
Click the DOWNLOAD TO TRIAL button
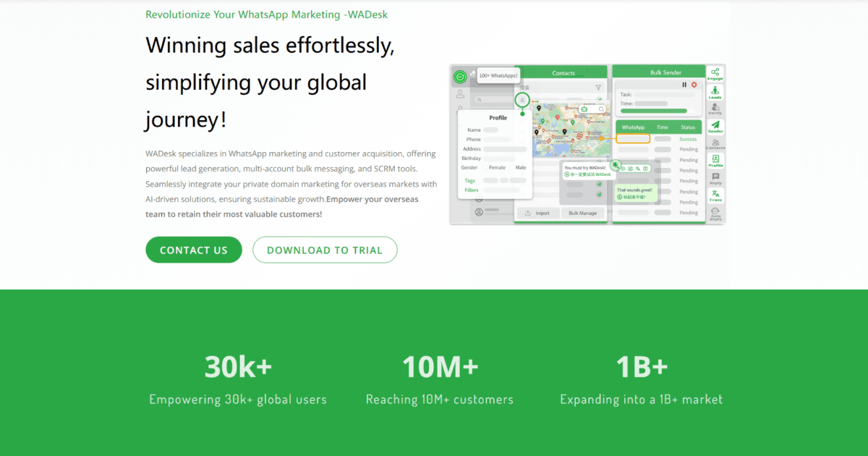tap(325, 250)
